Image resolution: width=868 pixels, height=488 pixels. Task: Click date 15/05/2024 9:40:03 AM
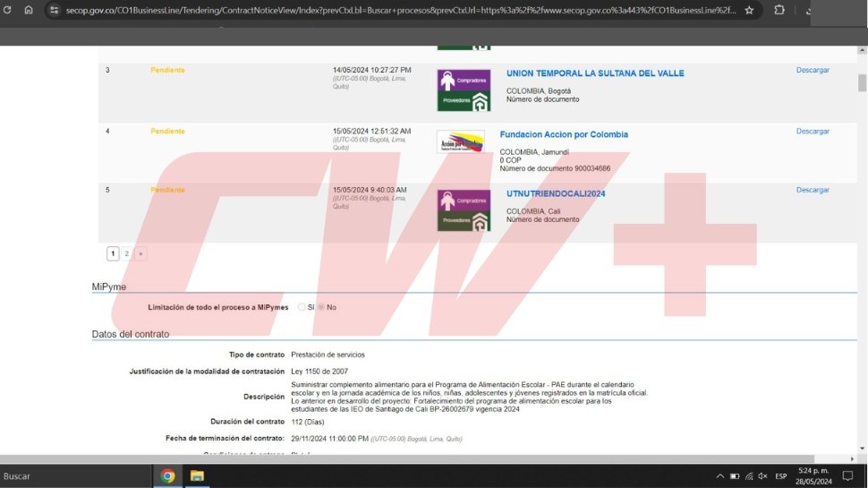tap(370, 190)
